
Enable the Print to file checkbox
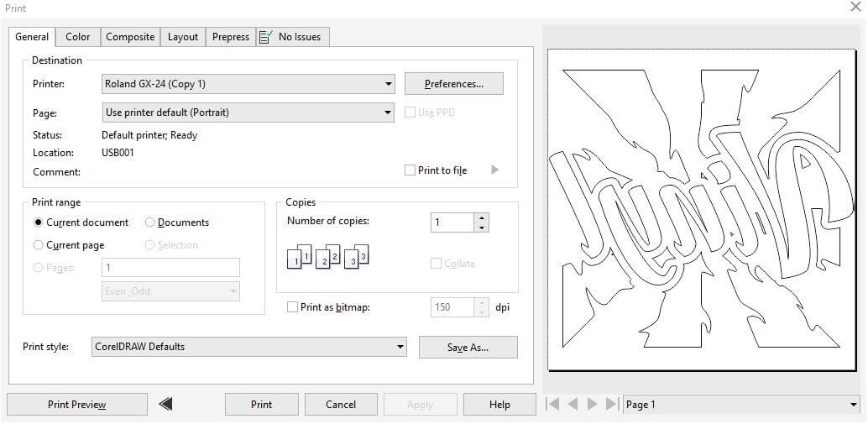pyautogui.click(x=410, y=170)
